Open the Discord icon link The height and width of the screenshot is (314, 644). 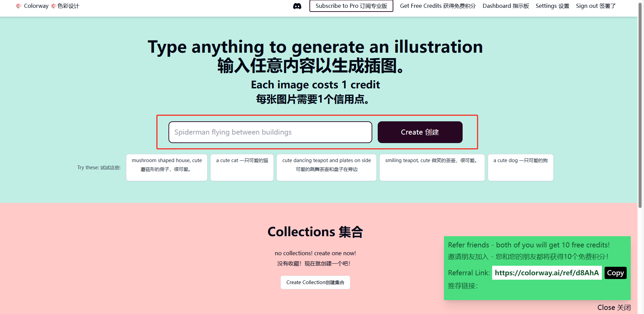(297, 6)
